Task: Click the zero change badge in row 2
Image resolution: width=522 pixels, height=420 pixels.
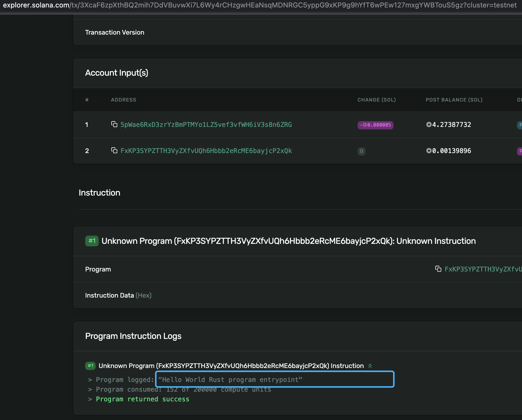Action: tap(361, 151)
